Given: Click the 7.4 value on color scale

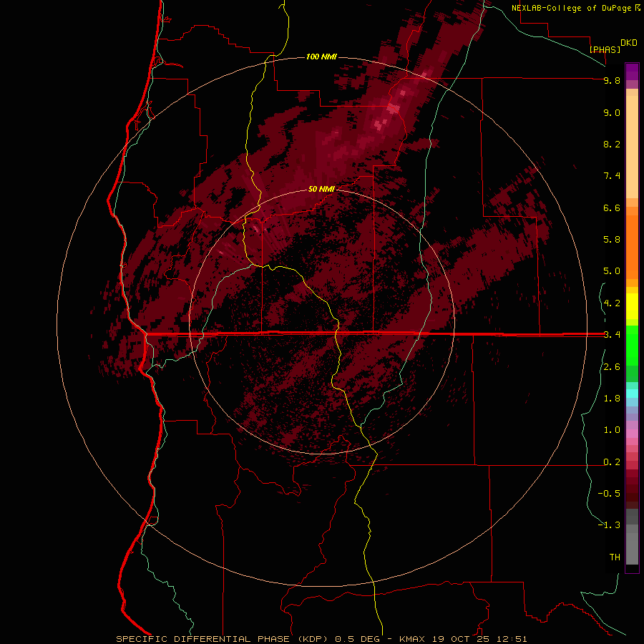Looking at the screenshot, I should [612, 176].
